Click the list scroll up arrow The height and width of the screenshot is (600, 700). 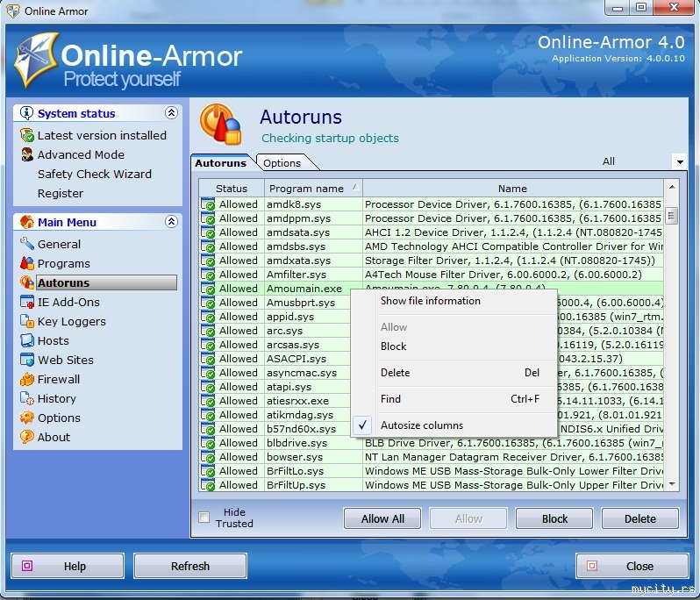pos(671,187)
